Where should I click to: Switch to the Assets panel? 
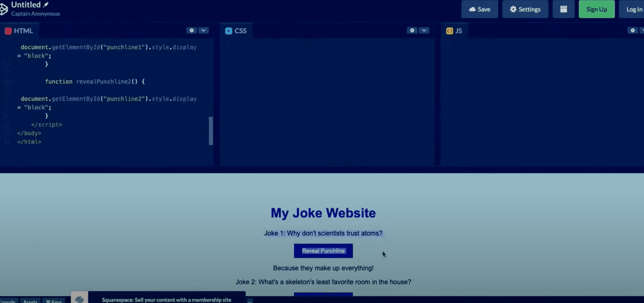[x=30, y=301]
